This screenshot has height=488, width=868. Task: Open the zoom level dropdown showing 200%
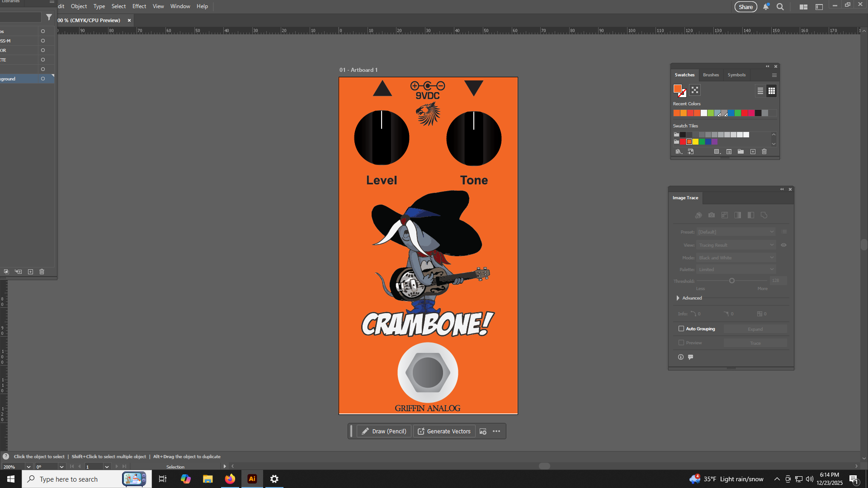(x=28, y=467)
